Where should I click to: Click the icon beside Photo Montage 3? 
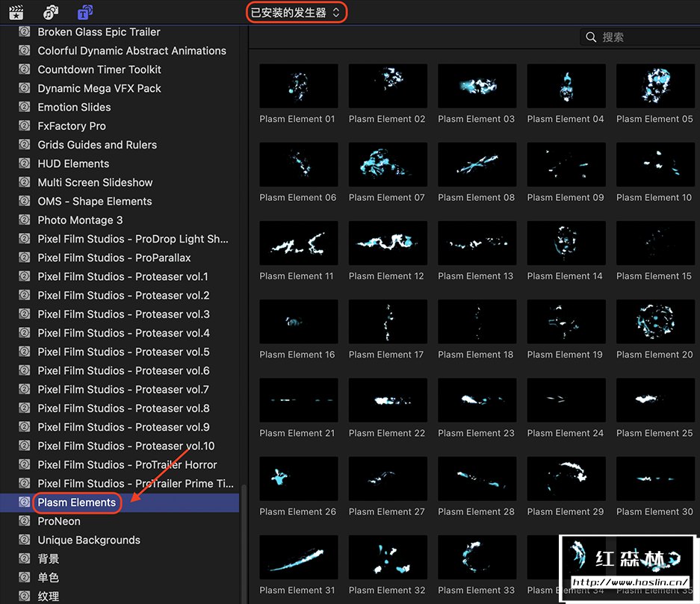(x=25, y=220)
